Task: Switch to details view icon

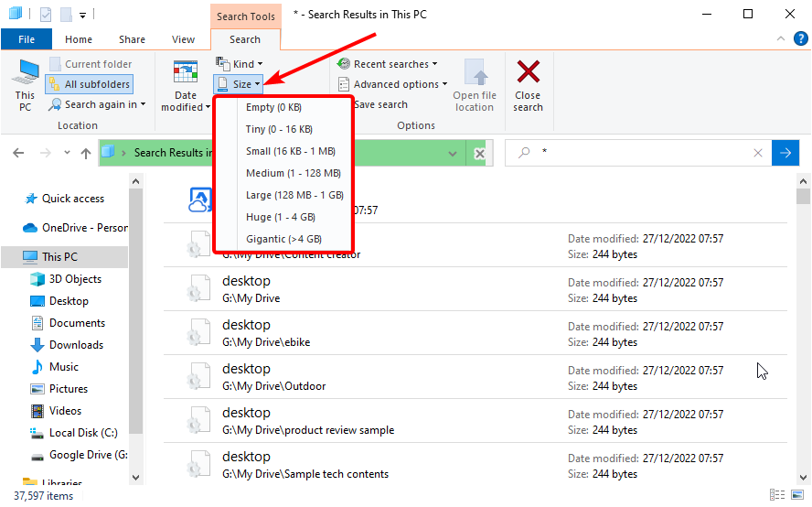Action: 776,495
